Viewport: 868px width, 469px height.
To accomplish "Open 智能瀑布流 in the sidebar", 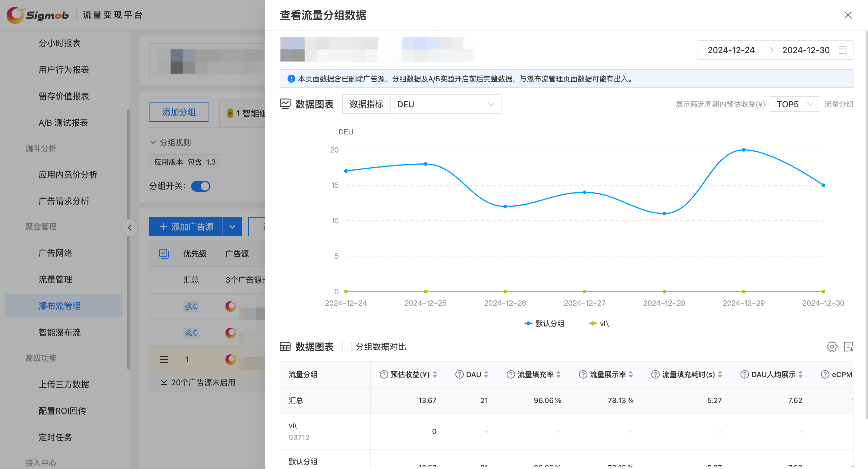I will click(60, 332).
